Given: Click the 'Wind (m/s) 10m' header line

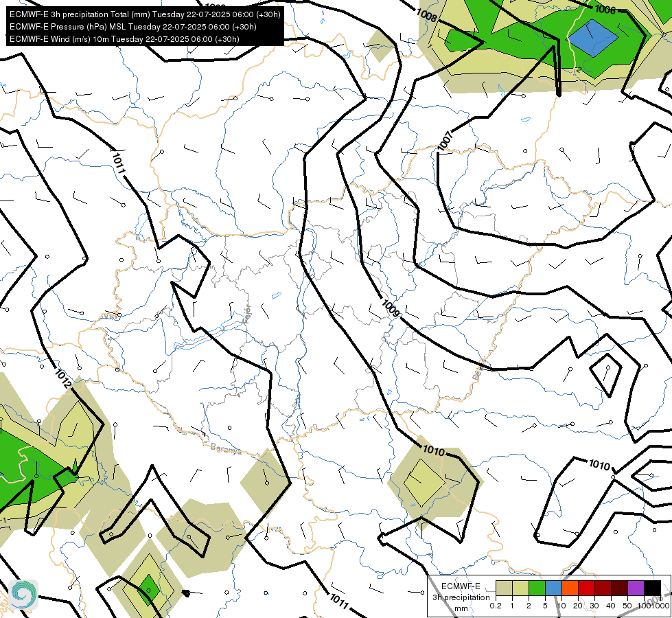Looking at the screenshot, I should 124,39.
